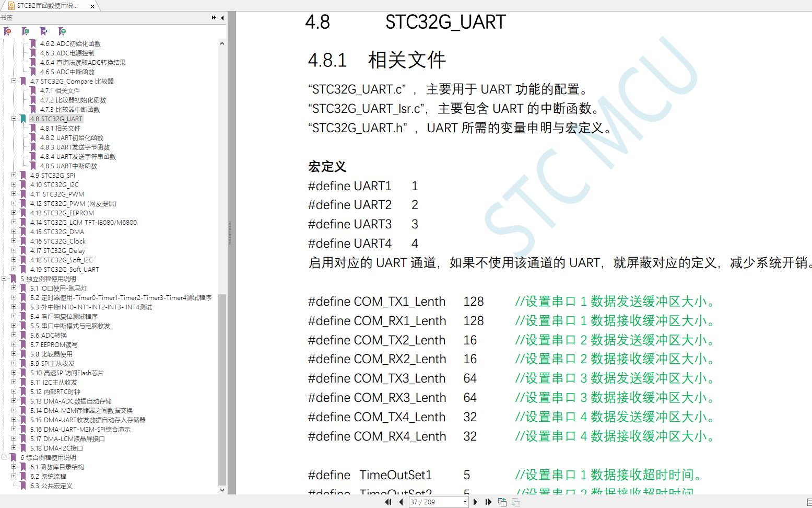This screenshot has width=812, height=508.
Task: Open bookmark 4.15 STC32G_DMA
Action: pos(57,232)
